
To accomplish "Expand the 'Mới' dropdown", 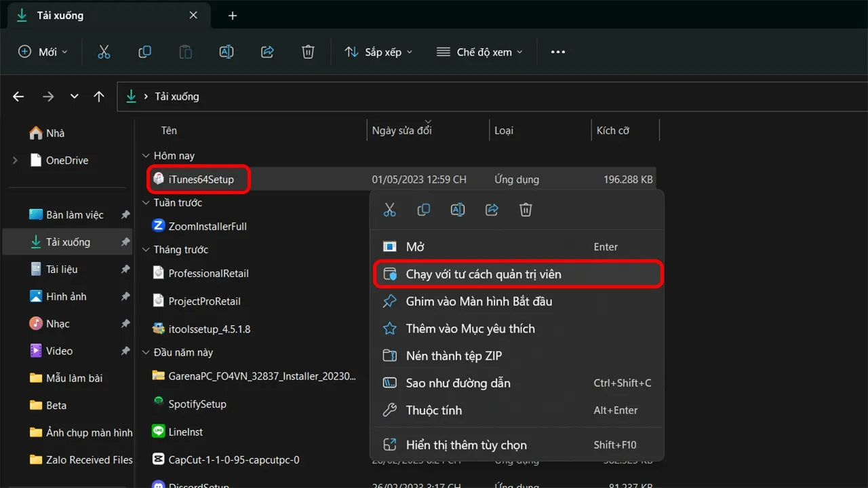I will tap(42, 51).
